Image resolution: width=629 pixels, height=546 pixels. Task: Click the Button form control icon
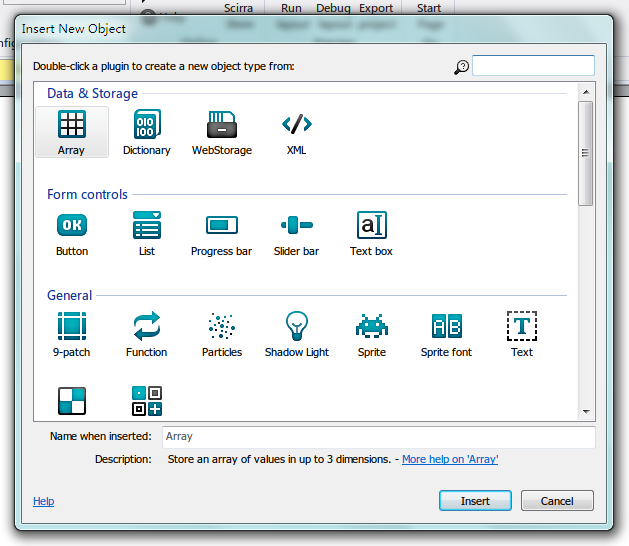point(71,226)
